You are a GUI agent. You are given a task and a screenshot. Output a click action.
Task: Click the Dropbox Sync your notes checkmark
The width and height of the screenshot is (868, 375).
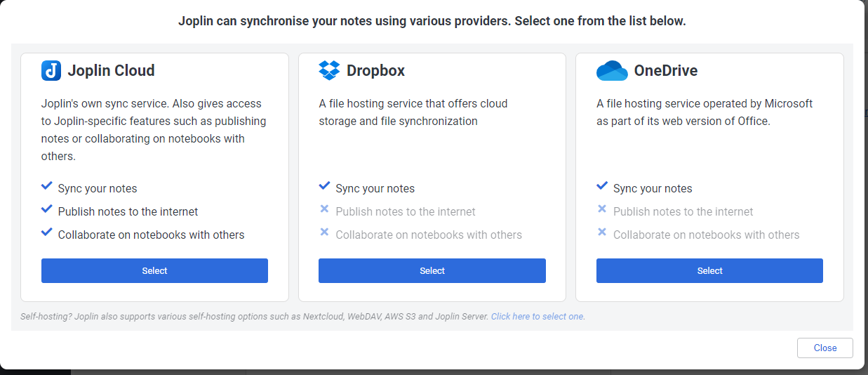(x=324, y=187)
